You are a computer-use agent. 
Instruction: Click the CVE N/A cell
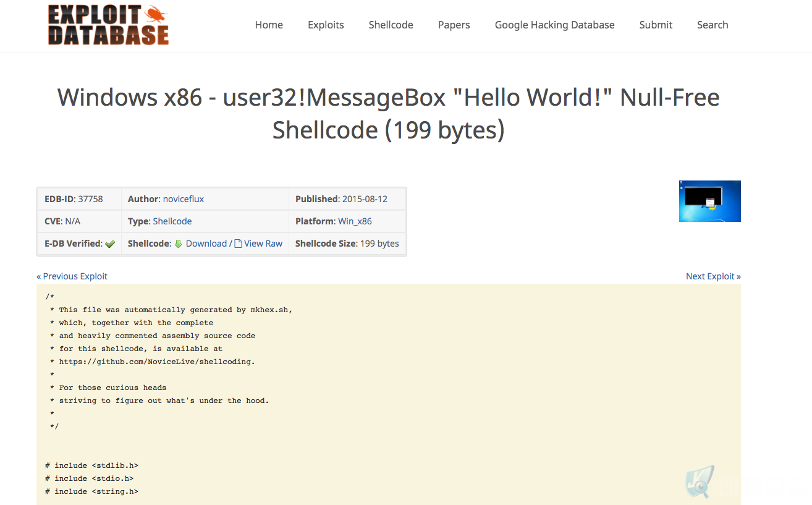pyautogui.click(x=79, y=221)
